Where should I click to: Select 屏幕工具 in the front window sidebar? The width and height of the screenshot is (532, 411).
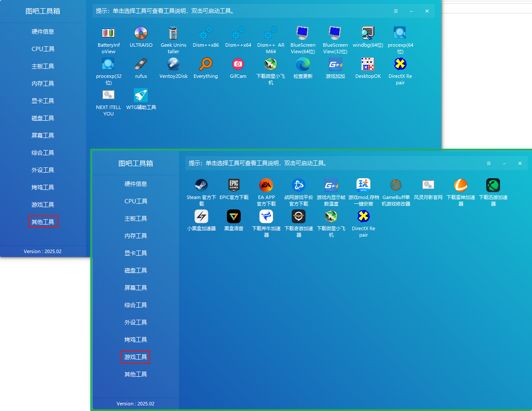click(x=136, y=288)
